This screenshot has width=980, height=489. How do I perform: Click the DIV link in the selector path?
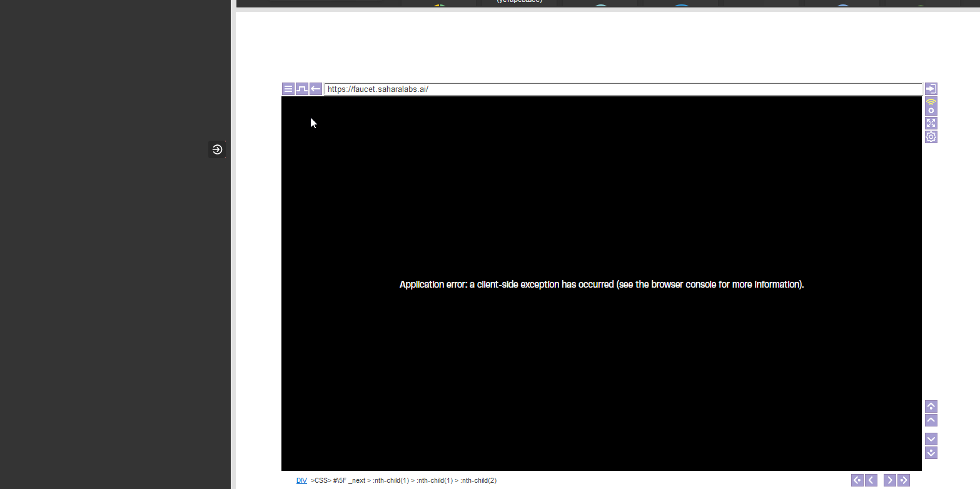(301, 480)
